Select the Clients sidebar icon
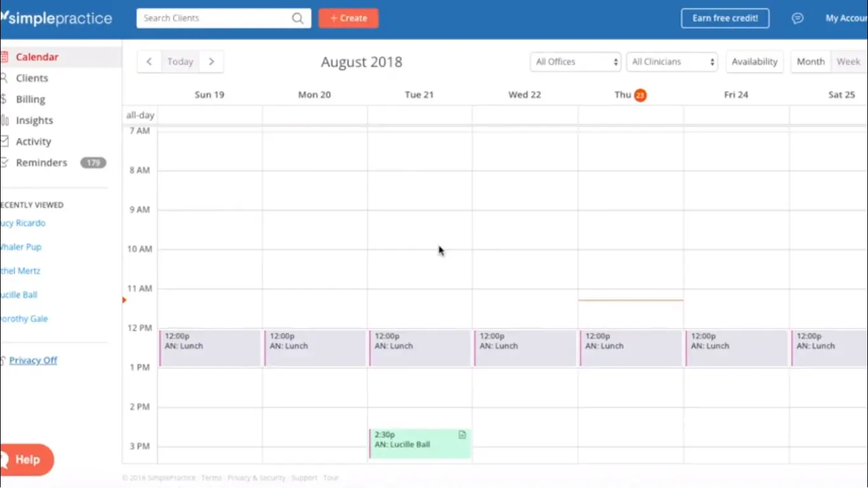 tap(6, 78)
